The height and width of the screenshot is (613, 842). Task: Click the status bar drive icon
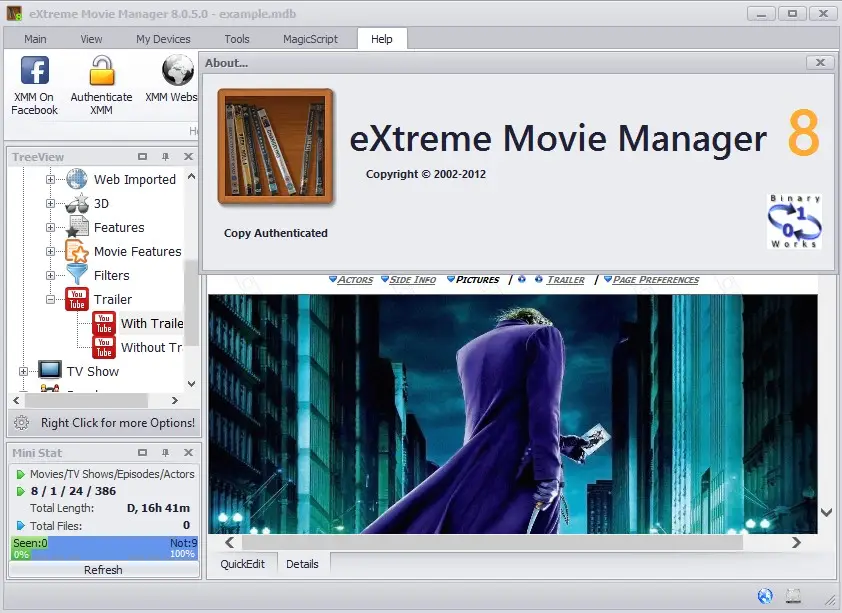[794, 596]
